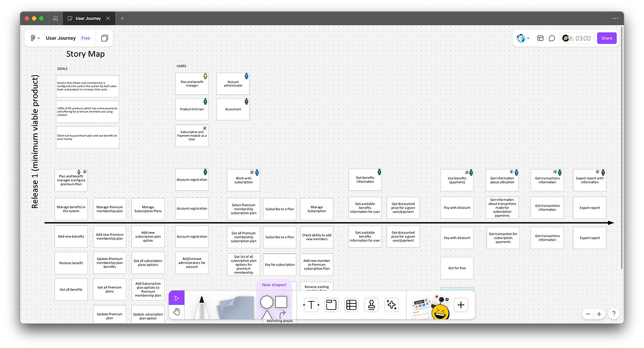Select the Table tool

click(x=351, y=305)
